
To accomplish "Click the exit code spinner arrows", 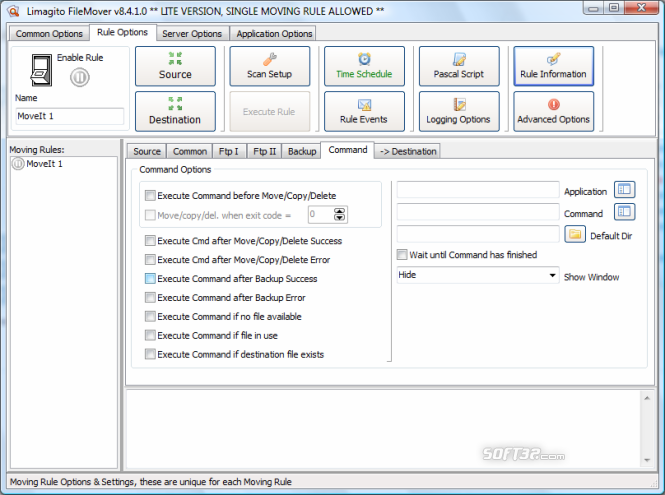I will [x=339, y=214].
